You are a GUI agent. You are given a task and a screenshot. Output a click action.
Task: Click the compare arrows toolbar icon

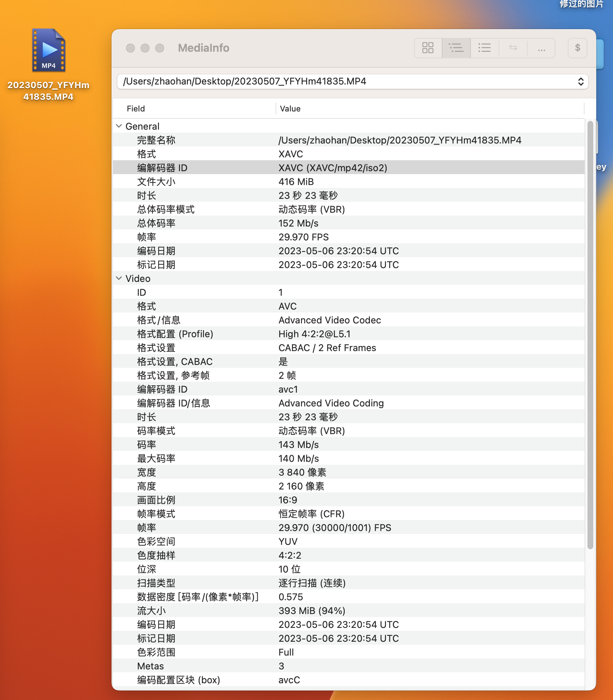(x=513, y=48)
